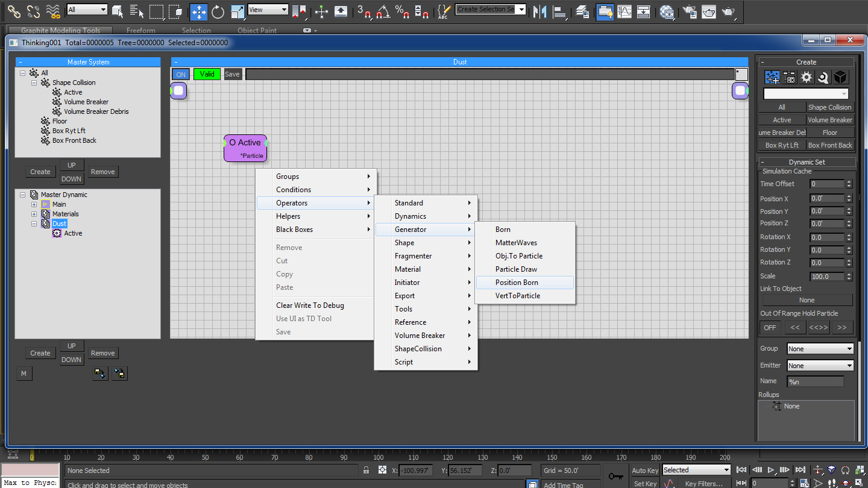Click the Time Offset input field
The width and height of the screenshot is (868, 488).
[826, 184]
